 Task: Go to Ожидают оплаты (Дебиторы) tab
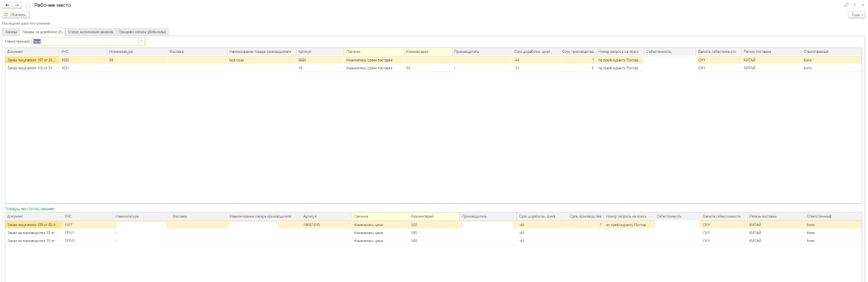point(142,31)
